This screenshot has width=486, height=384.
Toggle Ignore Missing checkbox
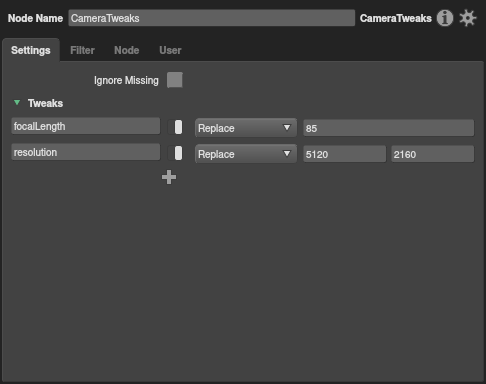tap(175, 80)
